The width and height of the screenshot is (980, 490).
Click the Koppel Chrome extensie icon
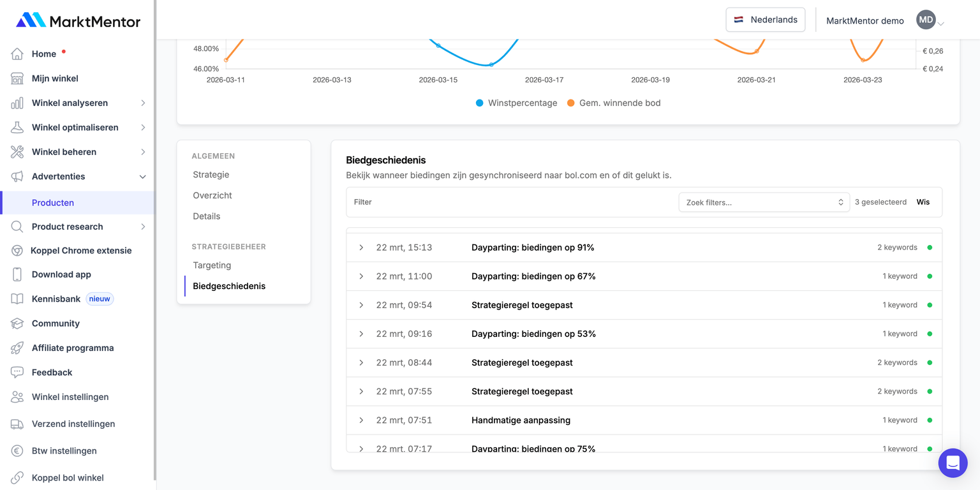pos(17,251)
